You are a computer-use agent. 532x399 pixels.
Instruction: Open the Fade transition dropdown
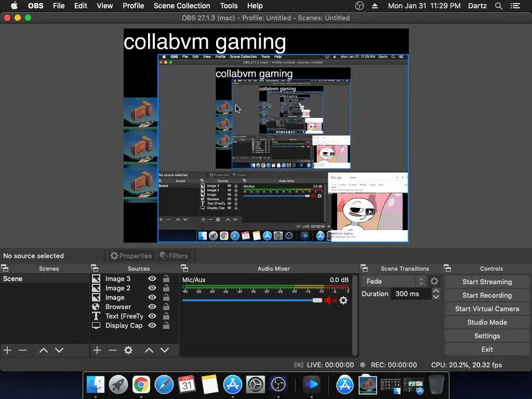click(394, 281)
